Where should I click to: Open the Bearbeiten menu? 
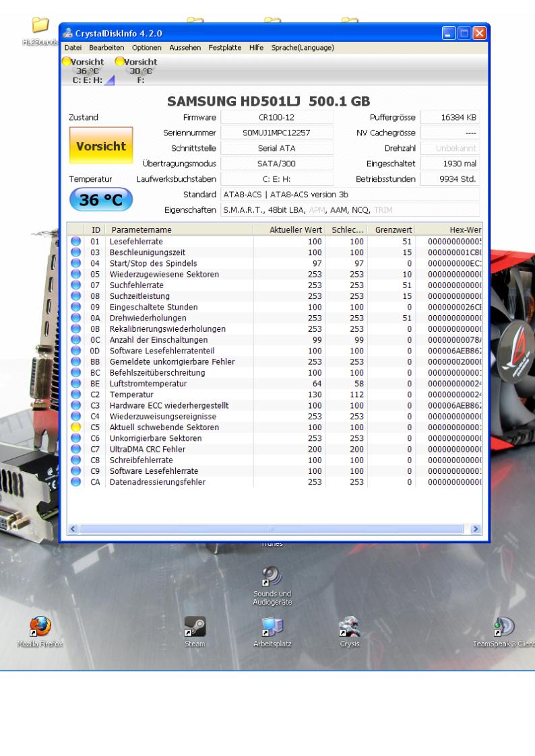(x=106, y=48)
